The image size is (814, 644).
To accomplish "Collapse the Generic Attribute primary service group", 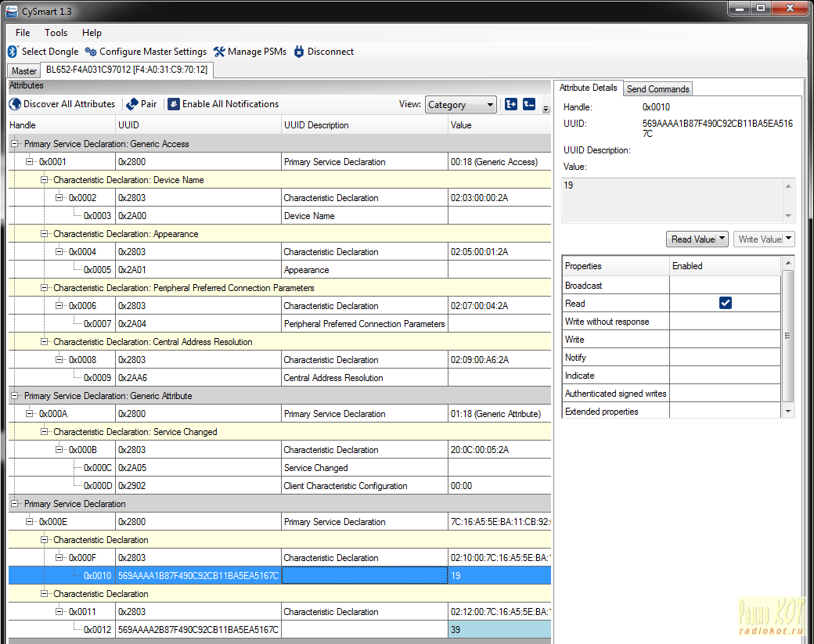I will click(x=15, y=395).
